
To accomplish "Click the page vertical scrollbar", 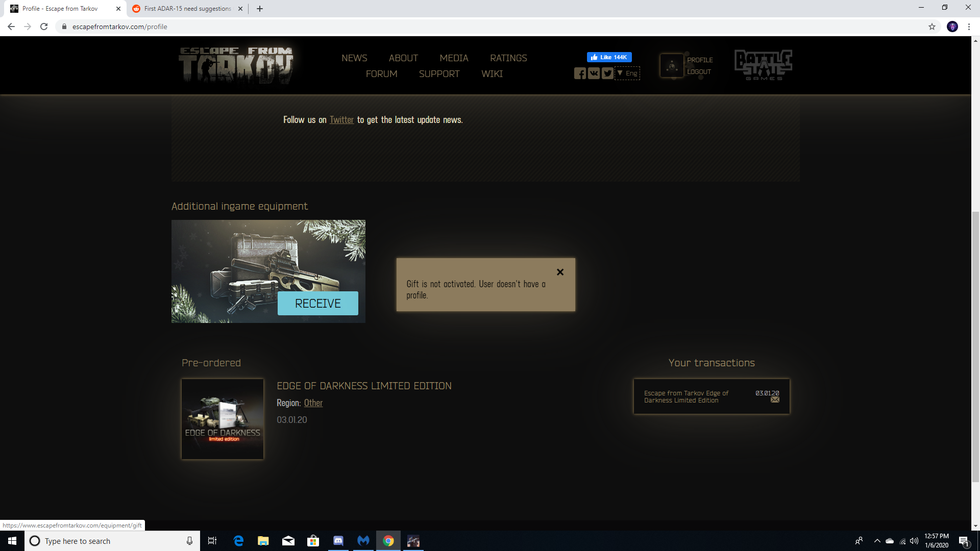I will tap(975, 347).
